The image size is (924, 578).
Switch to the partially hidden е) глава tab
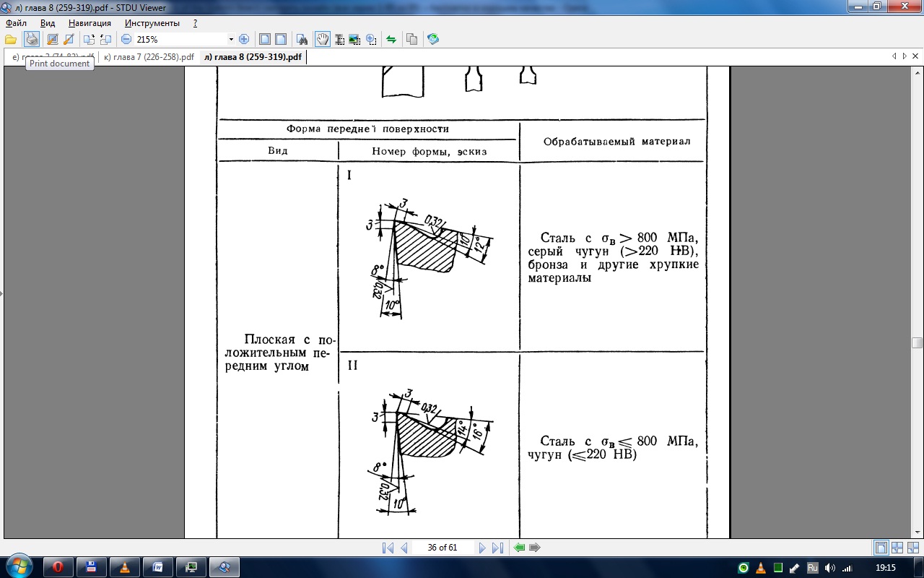click(52, 57)
